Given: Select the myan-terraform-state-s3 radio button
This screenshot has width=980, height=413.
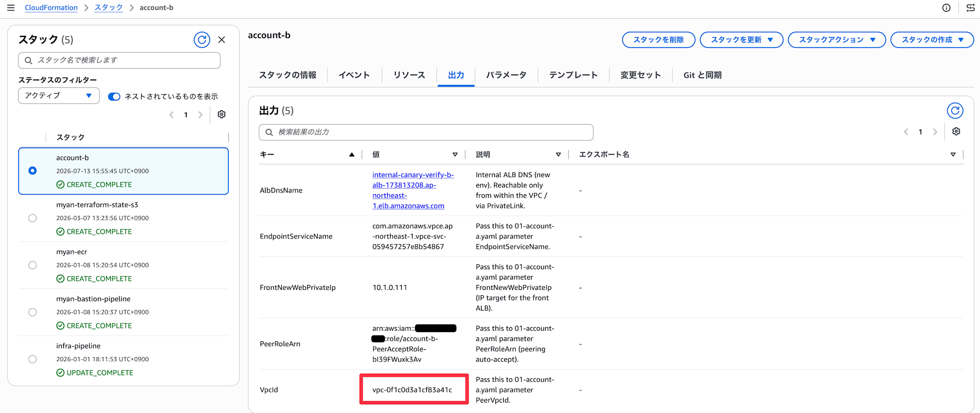Looking at the screenshot, I should [x=32, y=218].
